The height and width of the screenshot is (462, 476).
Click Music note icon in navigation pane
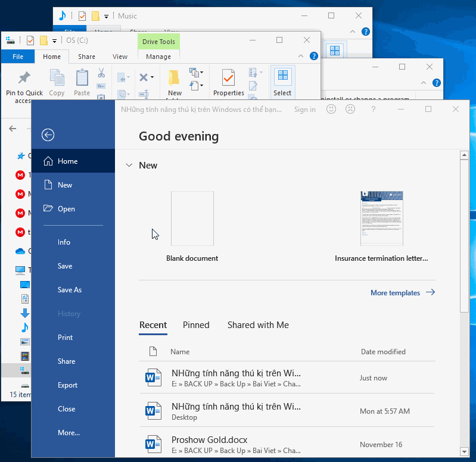click(25, 327)
